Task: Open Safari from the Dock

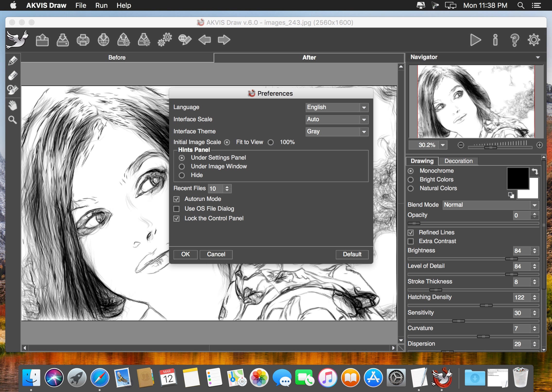Action: [x=100, y=377]
